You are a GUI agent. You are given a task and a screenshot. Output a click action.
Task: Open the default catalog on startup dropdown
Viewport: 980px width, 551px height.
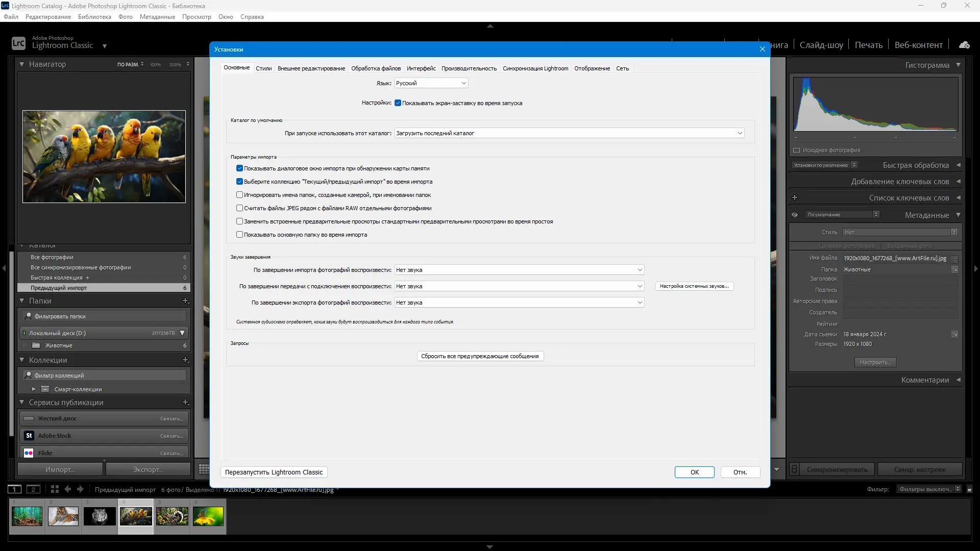tap(569, 133)
